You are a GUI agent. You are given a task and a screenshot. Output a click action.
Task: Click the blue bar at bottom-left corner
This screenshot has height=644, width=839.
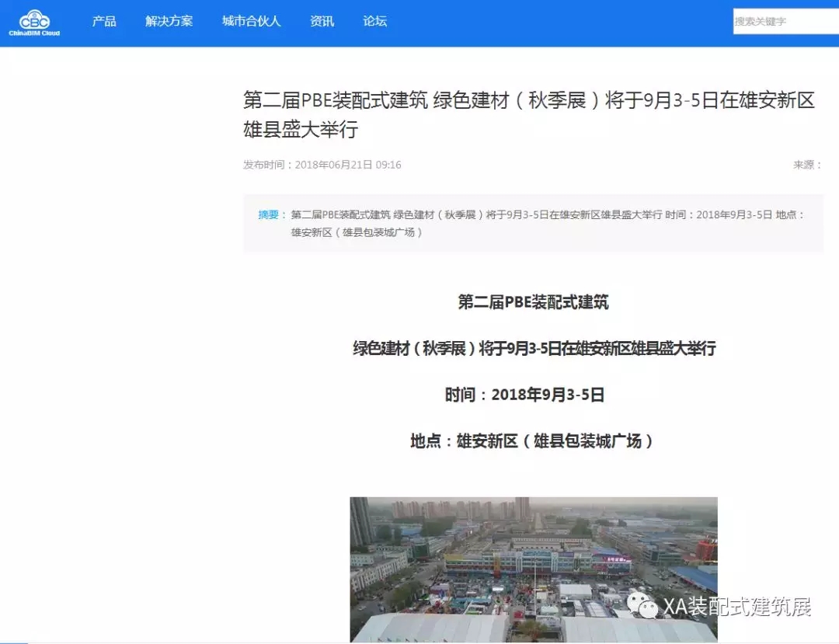[x=13, y=642]
